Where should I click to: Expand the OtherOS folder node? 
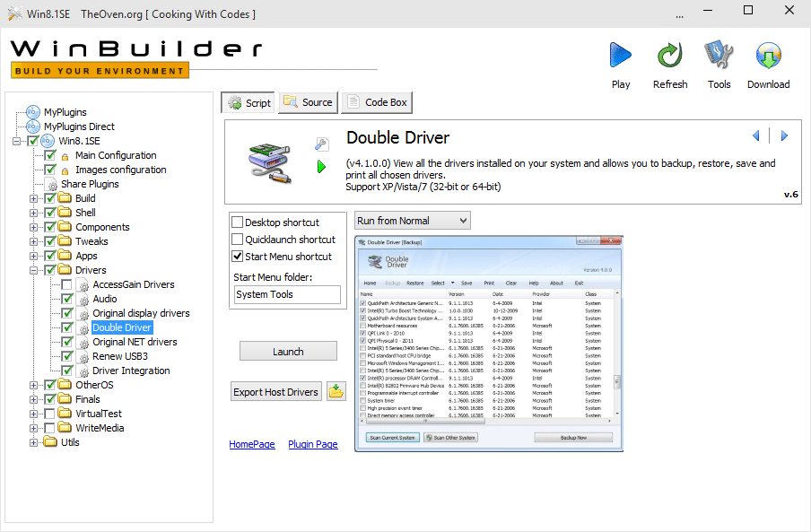point(33,385)
